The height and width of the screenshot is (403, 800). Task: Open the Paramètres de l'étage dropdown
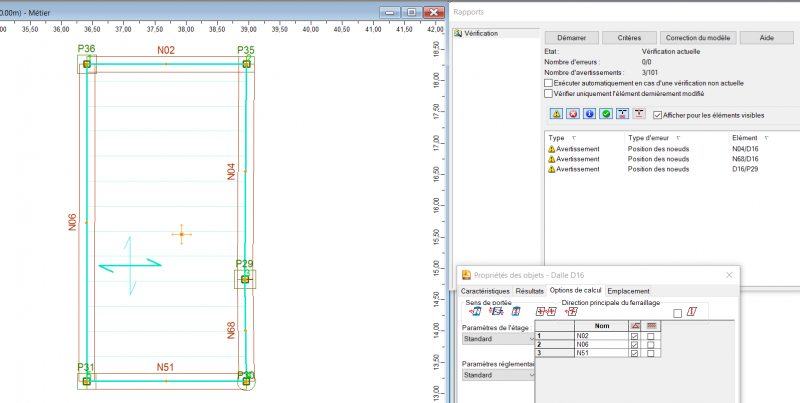click(x=498, y=339)
